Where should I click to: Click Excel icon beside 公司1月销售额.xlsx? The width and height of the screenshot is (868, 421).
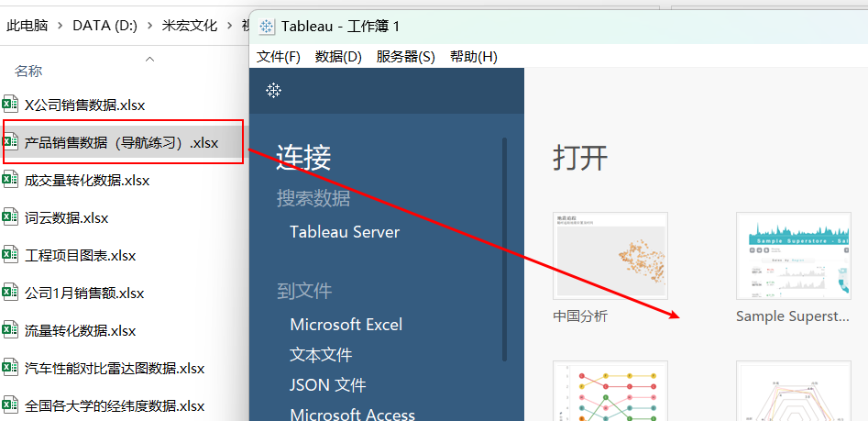11,293
